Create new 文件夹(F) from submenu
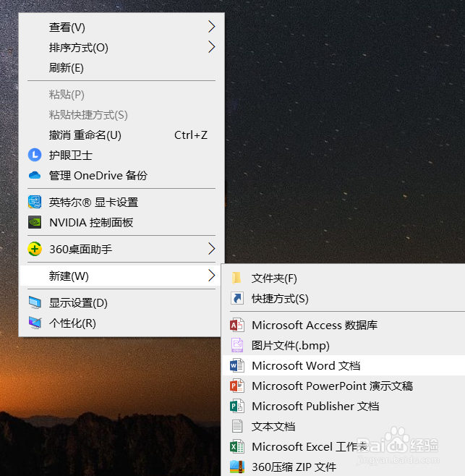Viewport: 465px width, 476px height. 344,278
